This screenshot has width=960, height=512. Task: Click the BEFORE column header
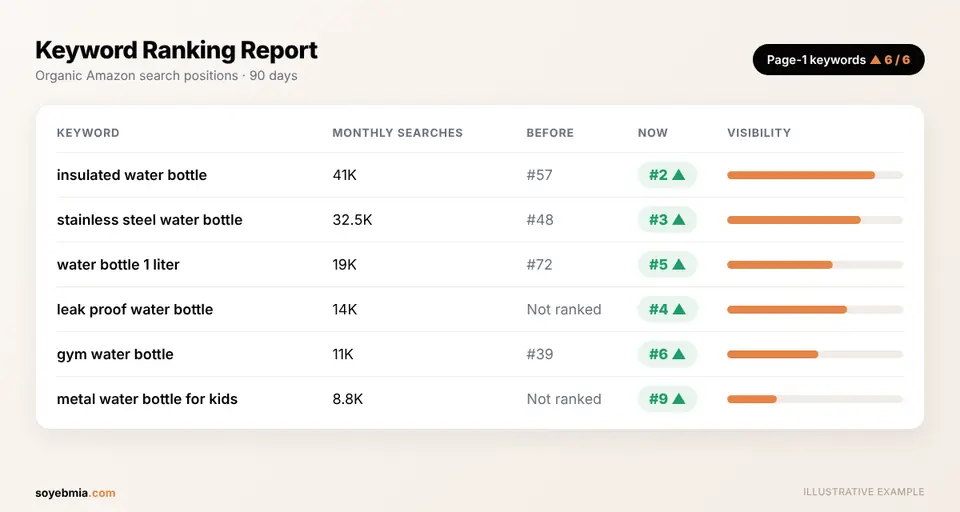coord(550,133)
